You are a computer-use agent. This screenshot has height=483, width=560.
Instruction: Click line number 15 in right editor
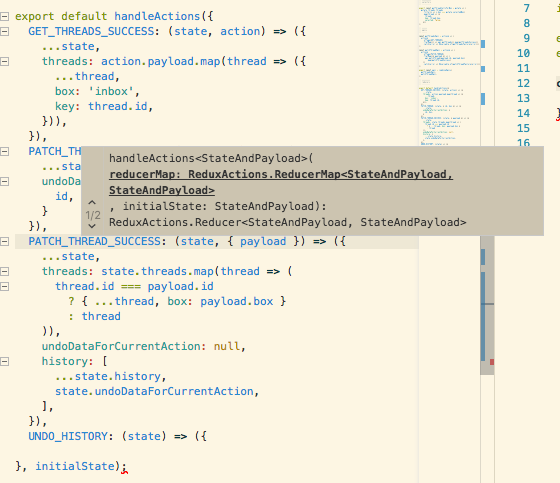tap(523, 129)
